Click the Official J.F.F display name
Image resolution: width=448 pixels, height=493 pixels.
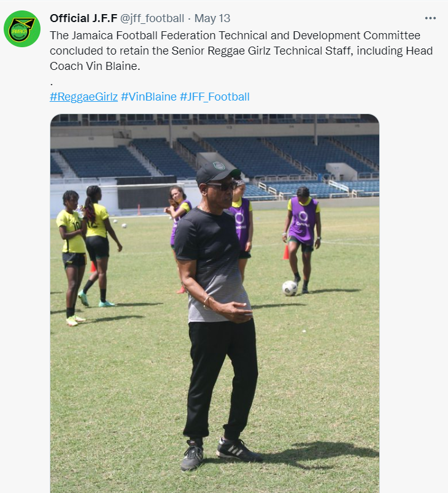click(83, 18)
